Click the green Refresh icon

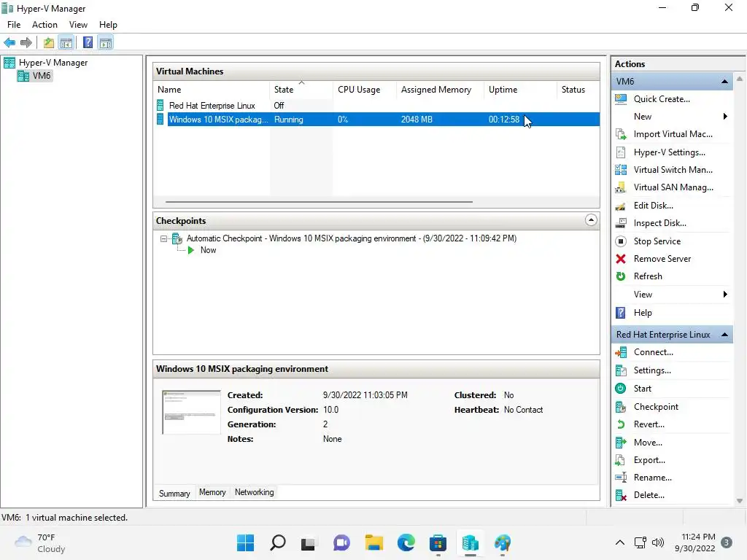coord(621,276)
